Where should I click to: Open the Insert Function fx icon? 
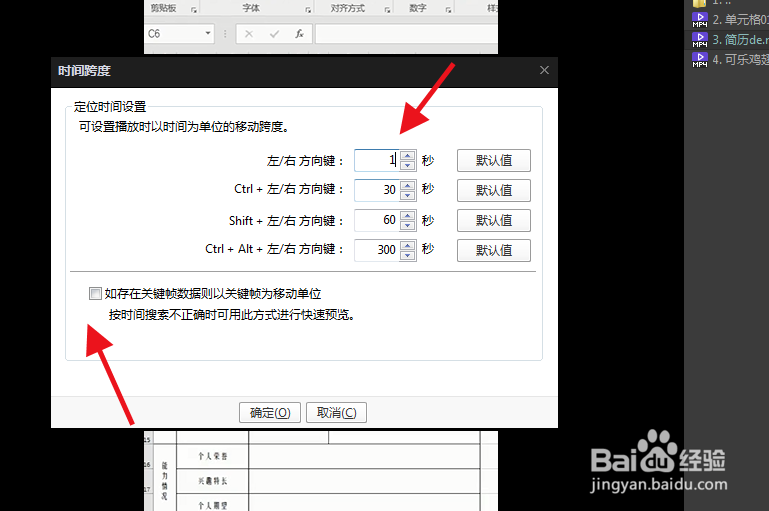pos(299,34)
